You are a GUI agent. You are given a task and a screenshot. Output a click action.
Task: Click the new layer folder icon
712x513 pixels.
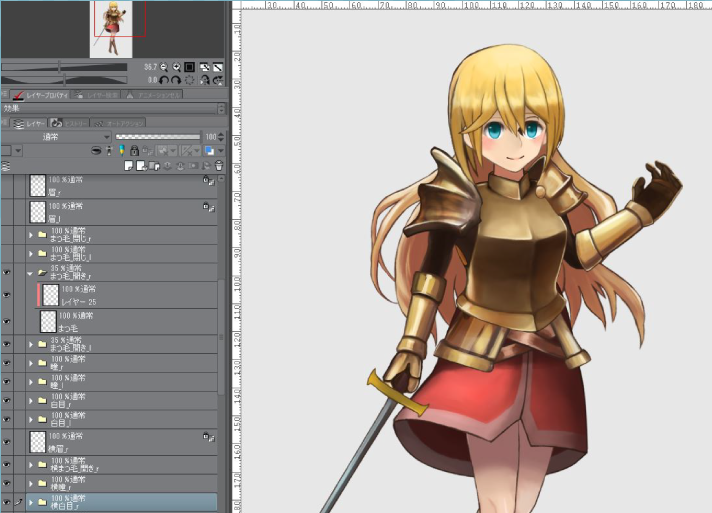click(154, 166)
